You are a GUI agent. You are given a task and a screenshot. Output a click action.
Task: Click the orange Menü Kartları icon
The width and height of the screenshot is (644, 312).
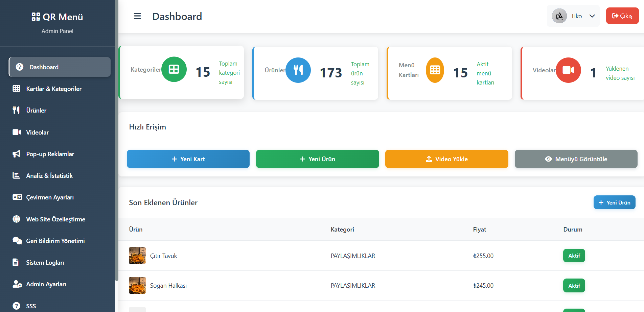[435, 70]
